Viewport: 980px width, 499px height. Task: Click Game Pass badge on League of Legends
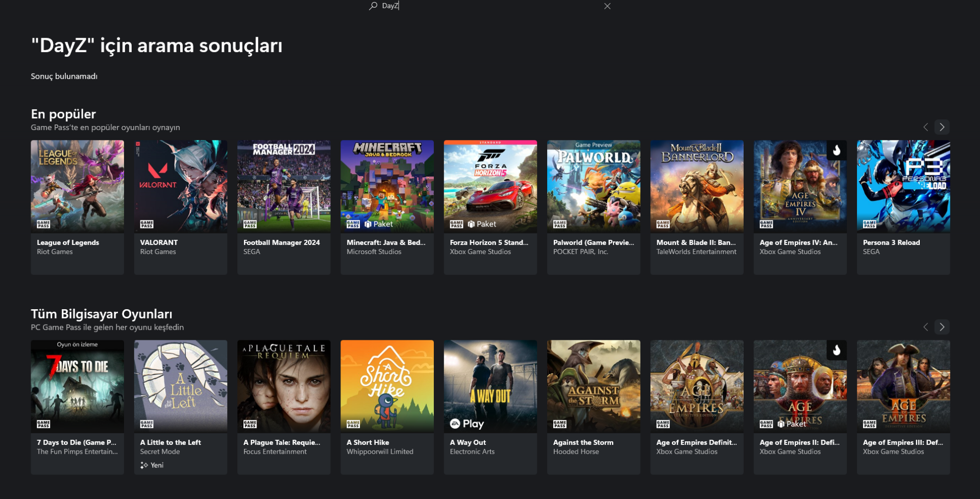coord(43,224)
